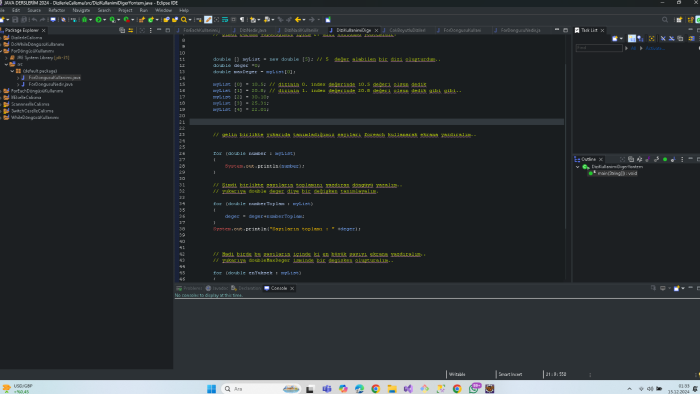Click the Find field in Task List
This screenshot has width=700, height=394.
tap(599, 48)
